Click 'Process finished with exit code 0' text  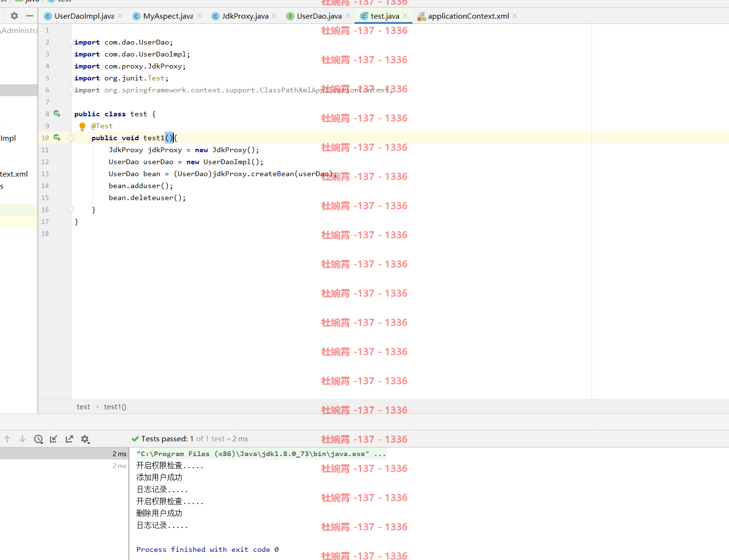click(x=207, y=549)
